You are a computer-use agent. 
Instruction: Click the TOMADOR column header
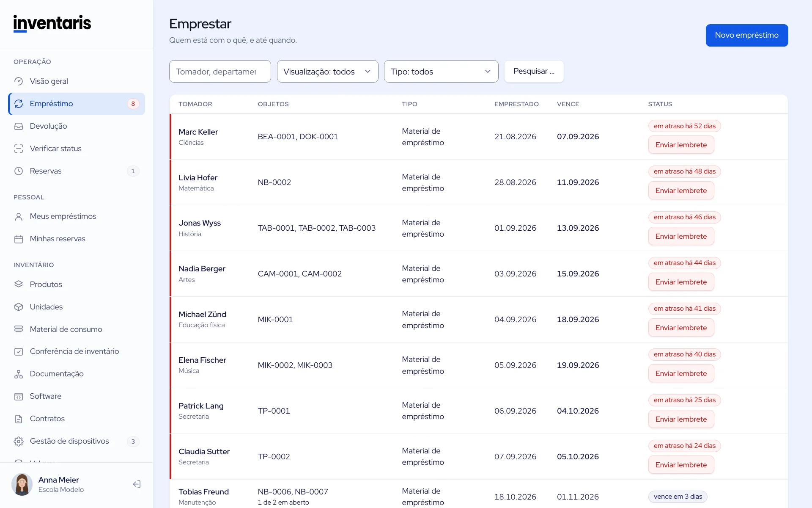coord(195,104)
